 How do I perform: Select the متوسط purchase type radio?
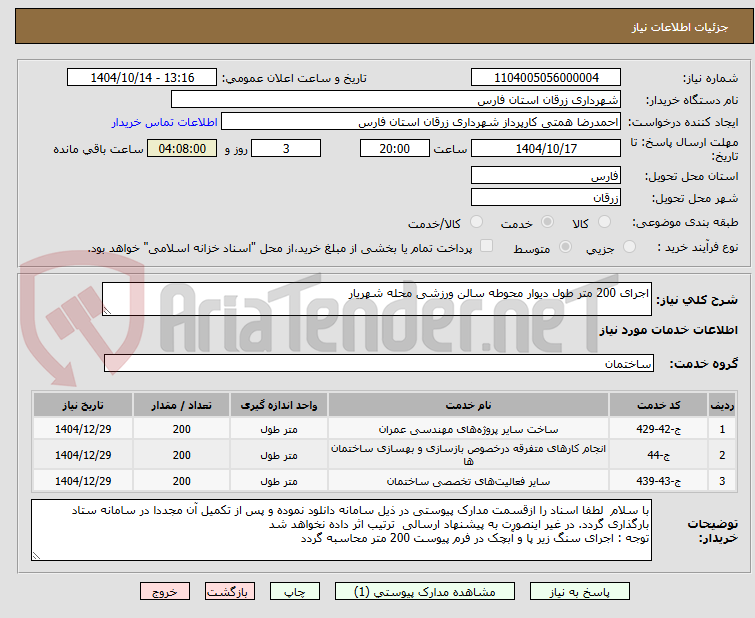point(565,247)
